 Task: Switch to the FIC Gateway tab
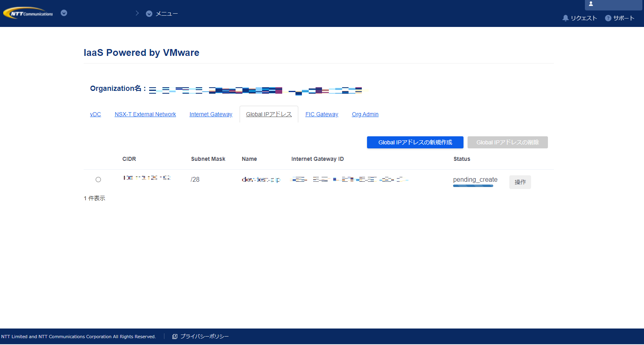(322, 114)
